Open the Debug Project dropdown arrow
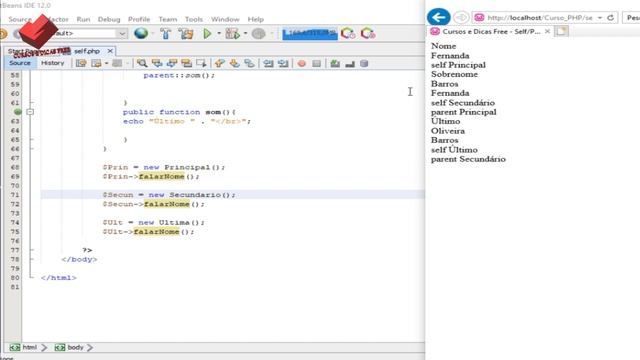The image size is (640, 360). (245, 33)
